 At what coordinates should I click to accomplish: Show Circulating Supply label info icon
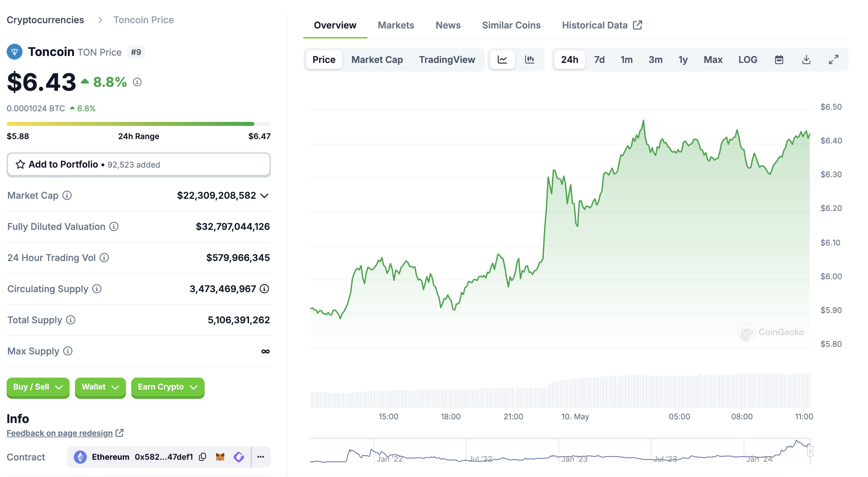[x=97, y=289]
